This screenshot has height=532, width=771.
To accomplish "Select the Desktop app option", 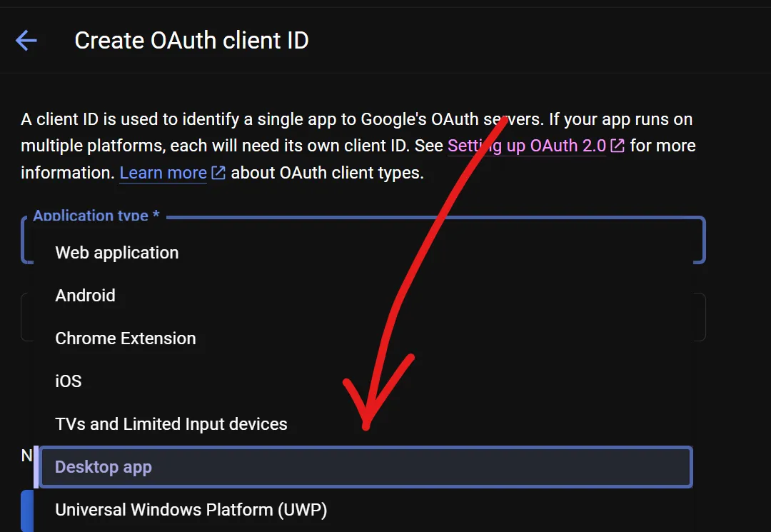I will [x=363, y=466].
